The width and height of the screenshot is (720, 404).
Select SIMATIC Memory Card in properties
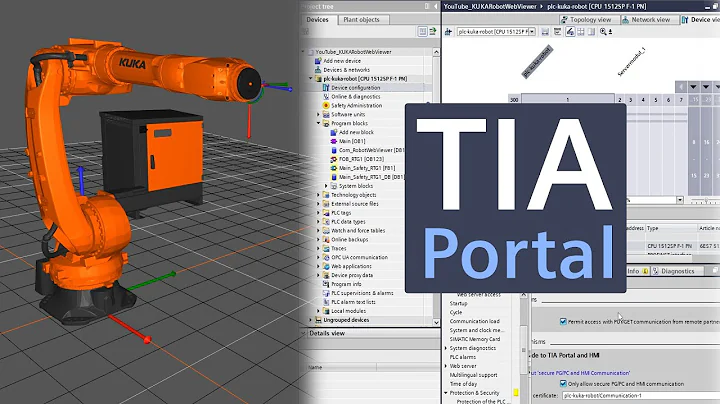[x=474, y=339]
